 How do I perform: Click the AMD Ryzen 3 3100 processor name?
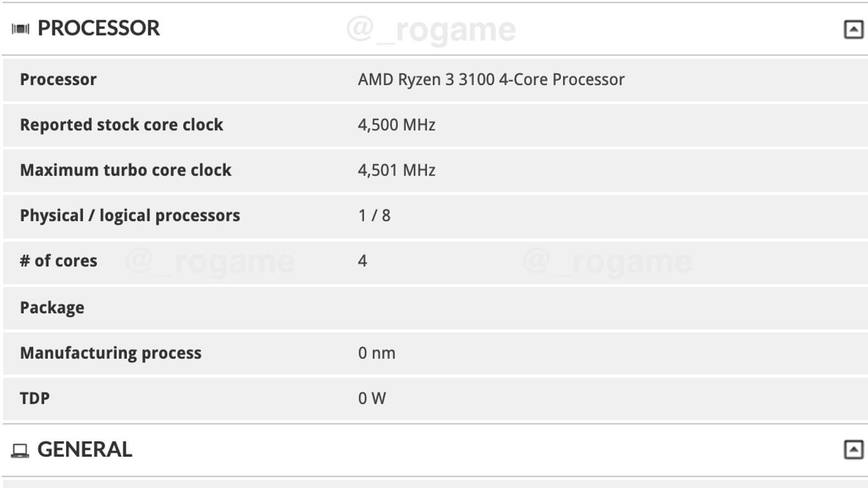pos(490,79)
